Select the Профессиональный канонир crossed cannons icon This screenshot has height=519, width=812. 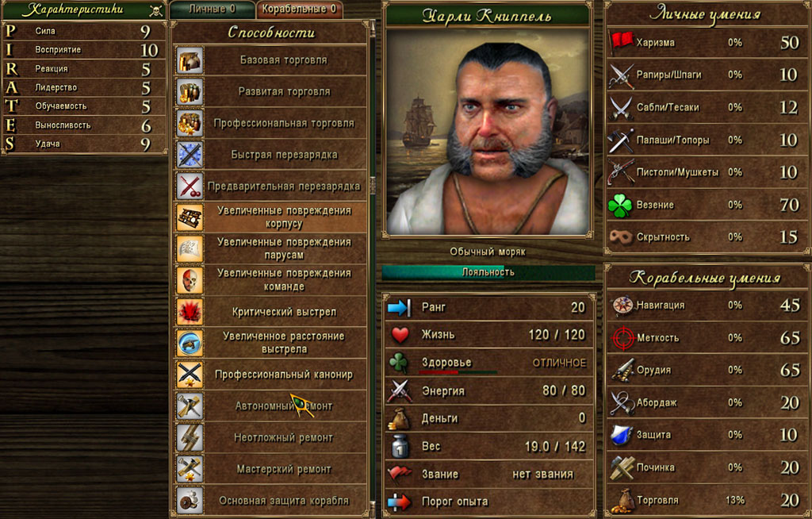[x=190, y=375]
